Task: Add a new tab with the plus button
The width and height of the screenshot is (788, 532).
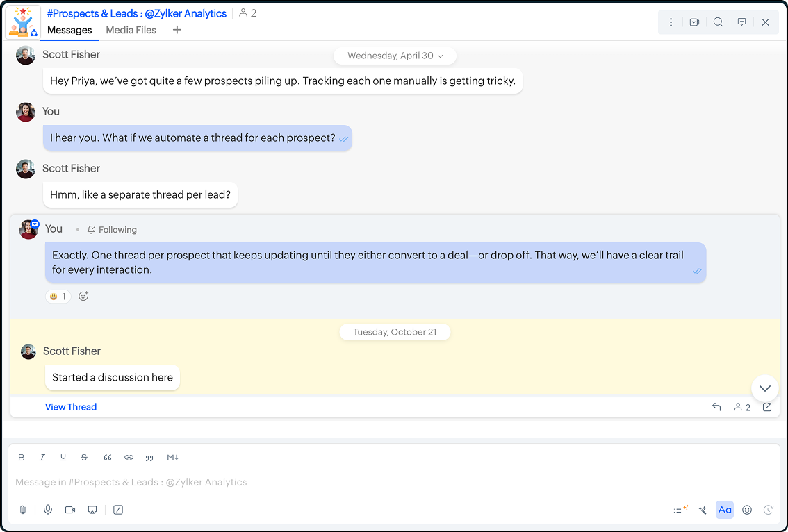Action: pos(177,30)
